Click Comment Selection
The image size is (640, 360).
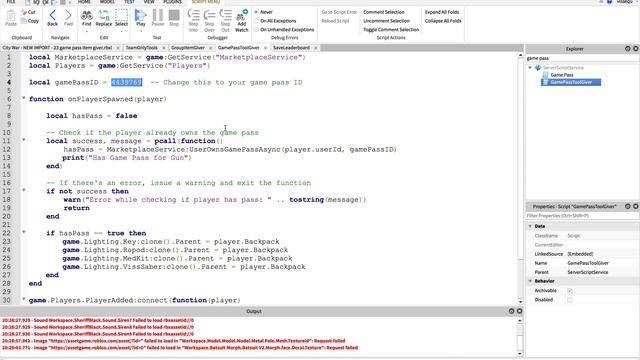[x=384, y=12]
